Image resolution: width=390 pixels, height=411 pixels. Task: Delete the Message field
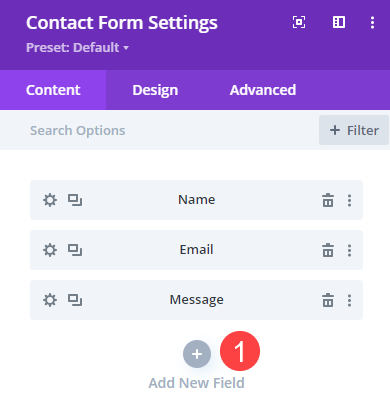coord(328,300)
